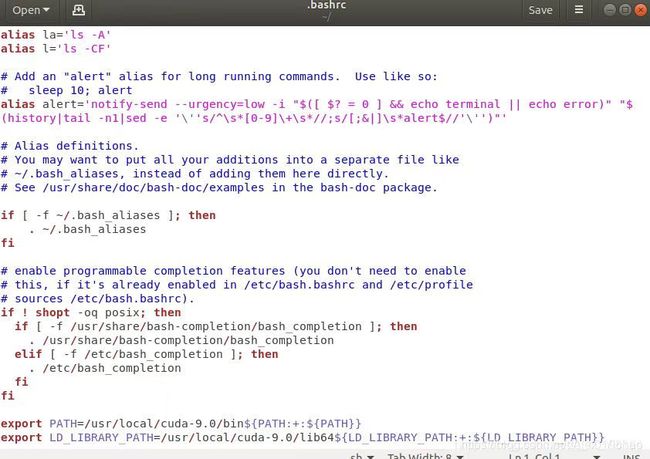Viewport: 650px width, 459px height.
Task: Click the alias alert='notify-send line
Action: click(x=317, y=104)
